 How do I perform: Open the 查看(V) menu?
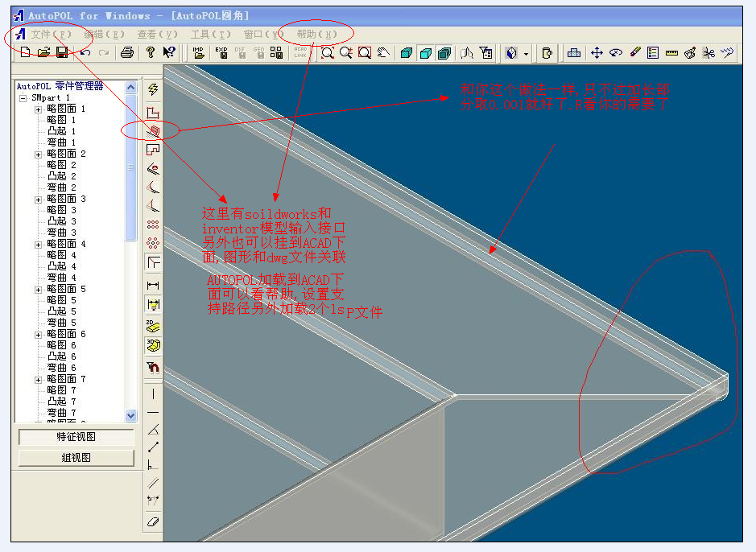click(x=157, y=35)
